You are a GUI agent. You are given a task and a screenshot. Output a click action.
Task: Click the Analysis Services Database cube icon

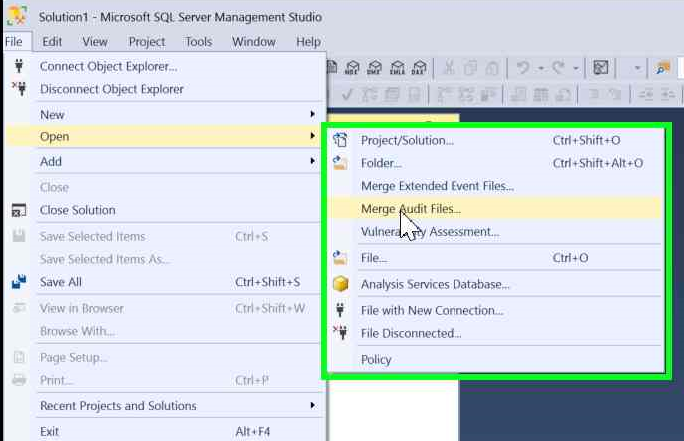tap(340, 284)
